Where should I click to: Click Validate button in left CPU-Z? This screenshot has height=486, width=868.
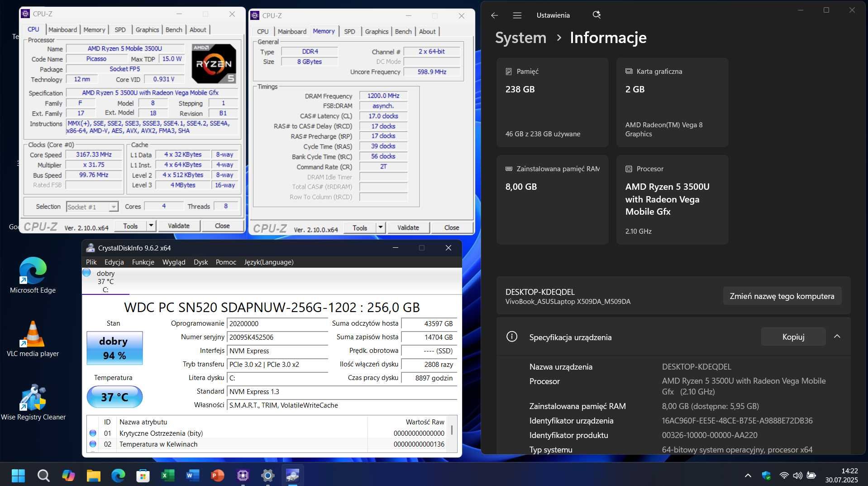179,226
